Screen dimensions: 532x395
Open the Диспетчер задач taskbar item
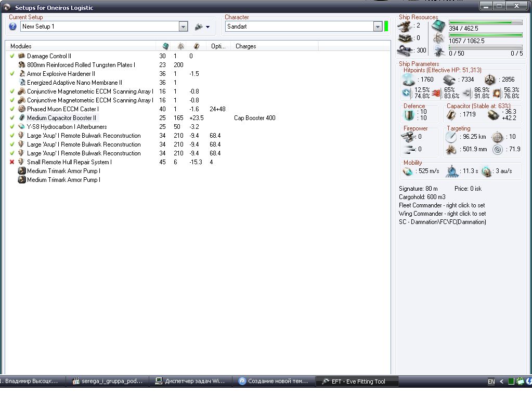190,381
